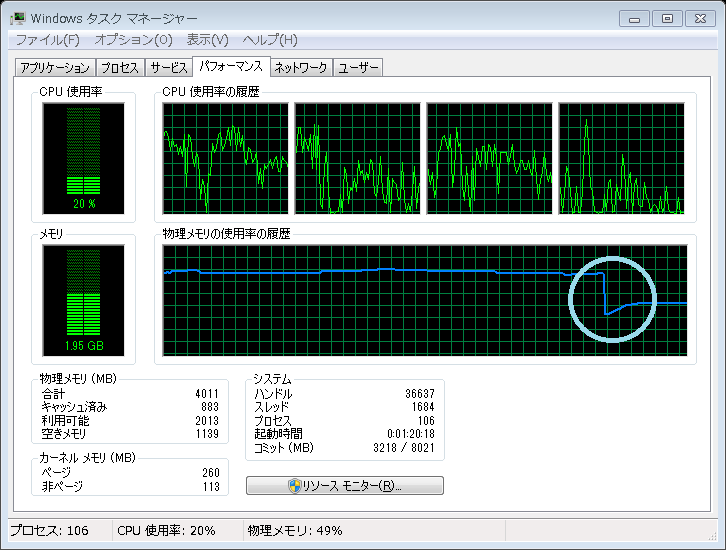Click status bar text 物理メモリ: 49%
726x550 pixels.
295,531
